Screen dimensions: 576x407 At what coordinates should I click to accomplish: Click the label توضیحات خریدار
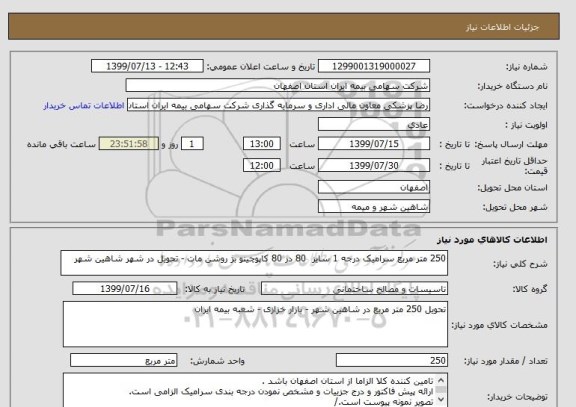coord(517,397)
